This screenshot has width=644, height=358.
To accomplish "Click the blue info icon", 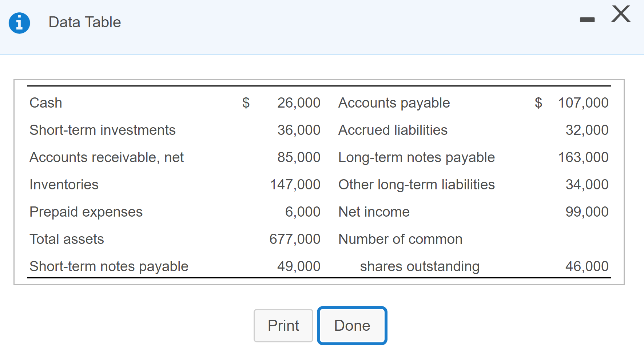I will 19,23.
